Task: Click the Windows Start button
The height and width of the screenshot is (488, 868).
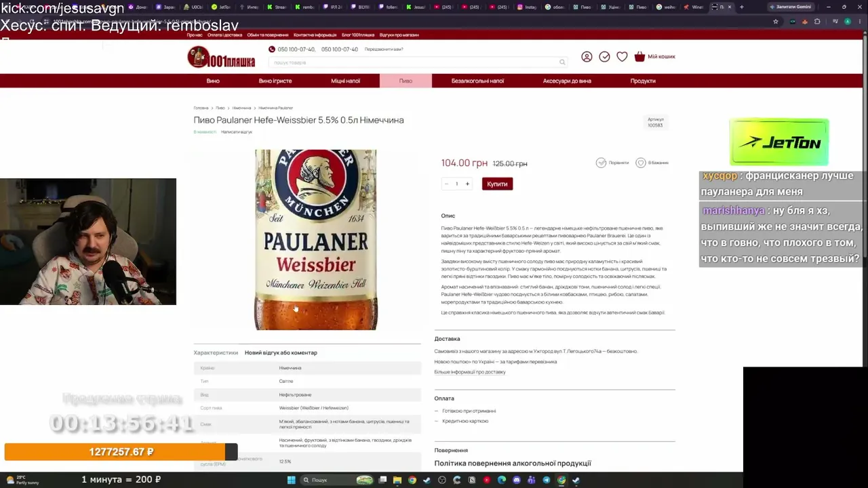Action: click(292, 480)
